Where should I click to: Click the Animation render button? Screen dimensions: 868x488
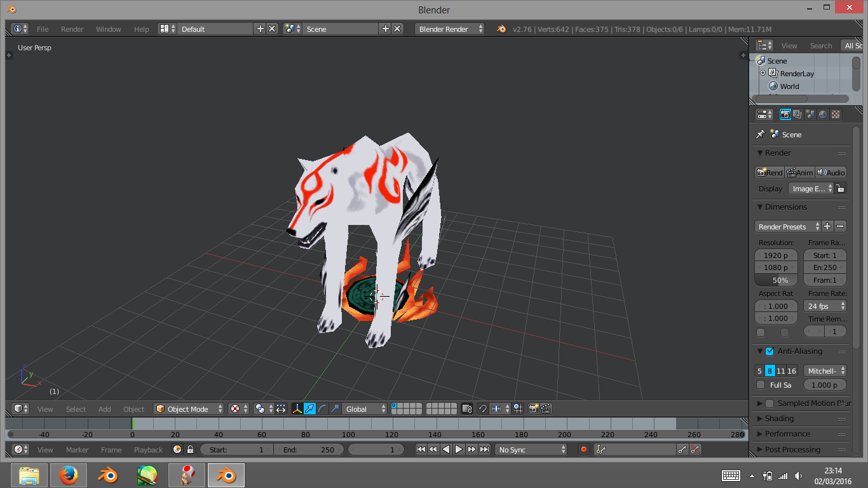pyautogui.click(x=799, y=172)
